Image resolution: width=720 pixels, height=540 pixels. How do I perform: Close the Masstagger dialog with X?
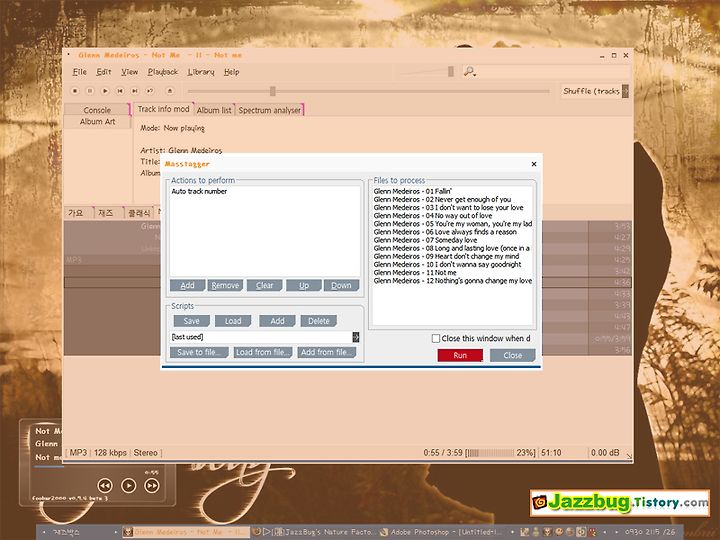coord(534,164)
